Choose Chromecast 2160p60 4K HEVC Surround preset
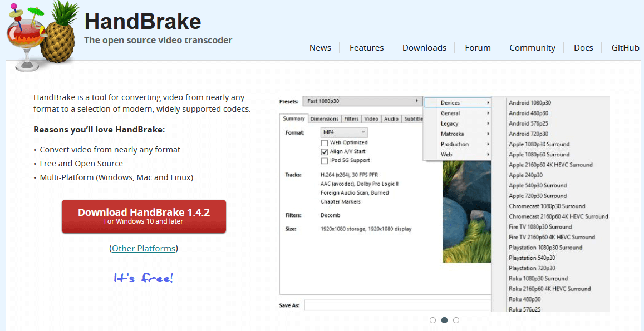The height and width of the screenshot is (331, 644). coord(559,216)
